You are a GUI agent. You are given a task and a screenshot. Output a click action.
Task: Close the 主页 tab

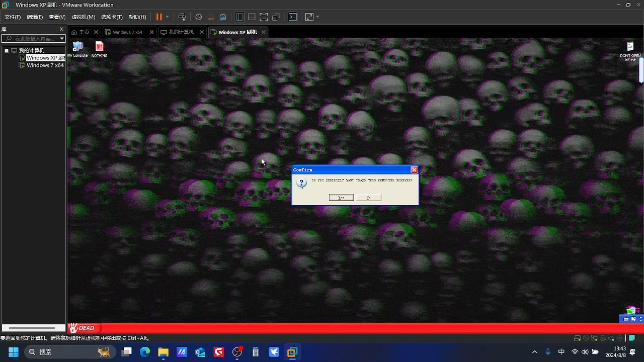(x=96, y=32)
